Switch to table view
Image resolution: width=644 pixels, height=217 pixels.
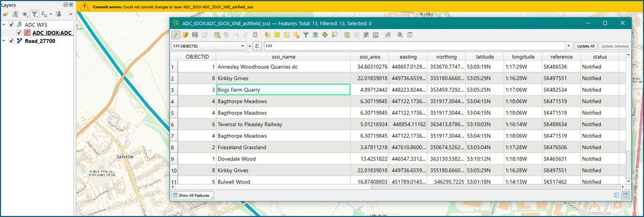(x=626, y=195)
